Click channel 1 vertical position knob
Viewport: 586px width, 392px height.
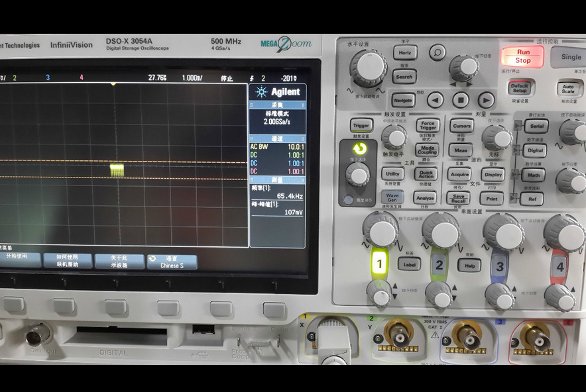[x=379, y=293]
